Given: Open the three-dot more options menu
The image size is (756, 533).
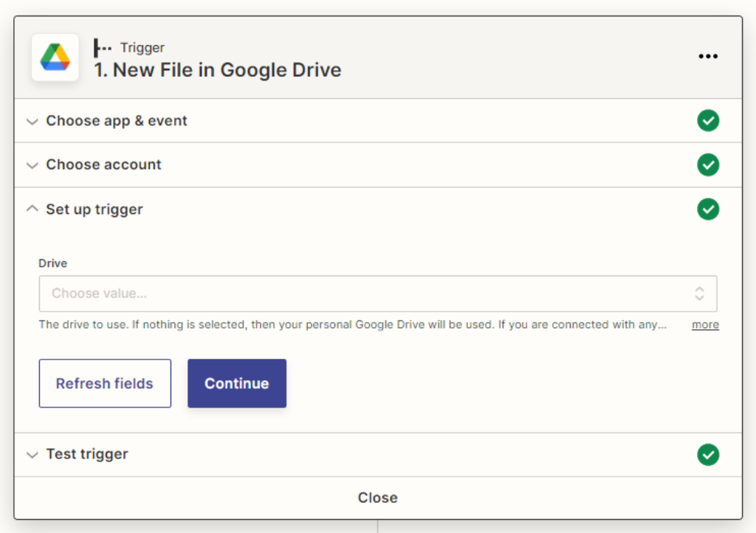Looking at the screenshot, I should (708, 56).
